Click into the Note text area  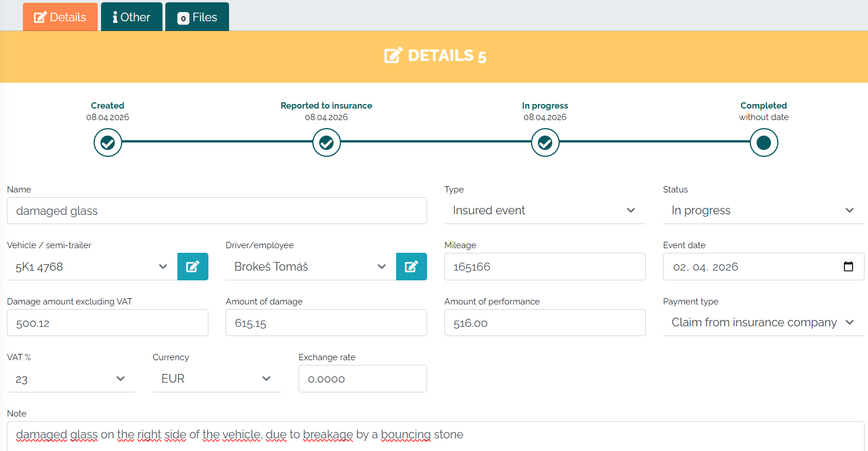click(436, 436)
